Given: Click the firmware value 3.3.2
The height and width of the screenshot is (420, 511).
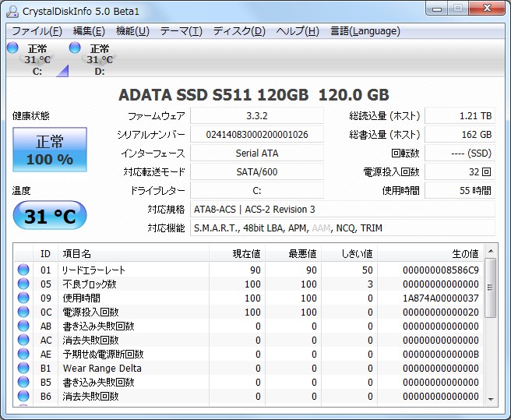Looking at the screenshot, I should (x=257, y=116).
